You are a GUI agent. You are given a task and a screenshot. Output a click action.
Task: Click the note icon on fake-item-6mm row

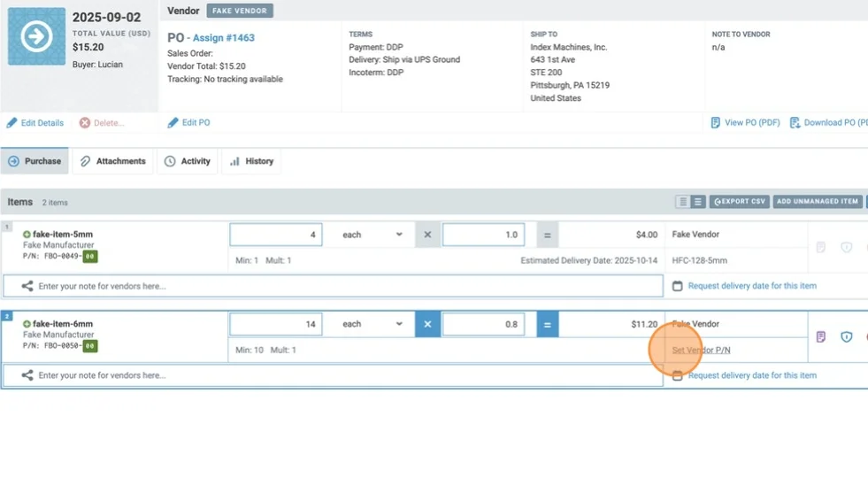click(x=821, y=337)
